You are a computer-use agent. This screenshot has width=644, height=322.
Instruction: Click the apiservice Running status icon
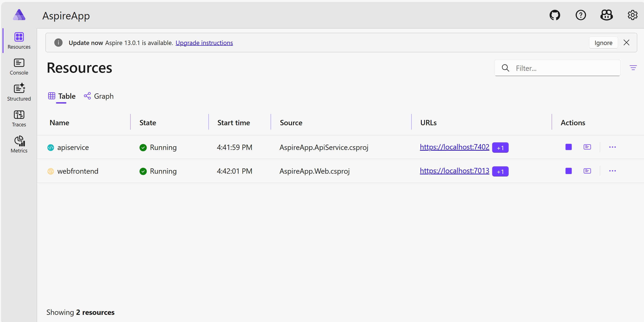143,148
